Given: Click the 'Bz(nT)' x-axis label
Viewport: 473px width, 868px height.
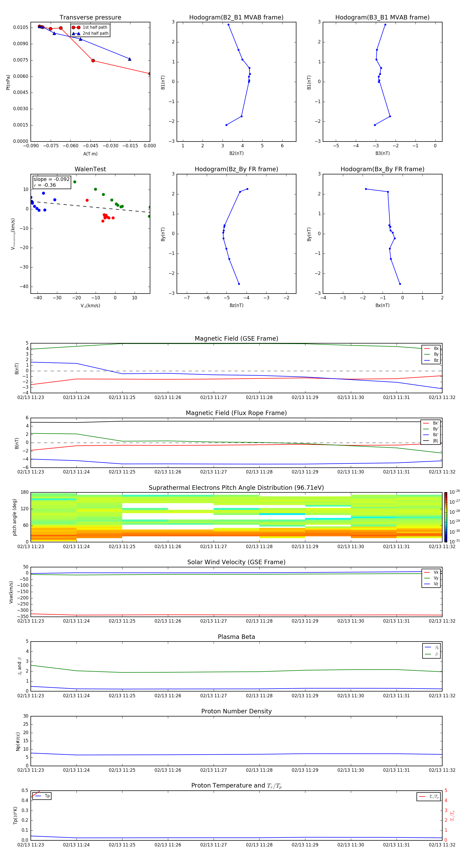Looking at the screenshot, I should [236, 305].
